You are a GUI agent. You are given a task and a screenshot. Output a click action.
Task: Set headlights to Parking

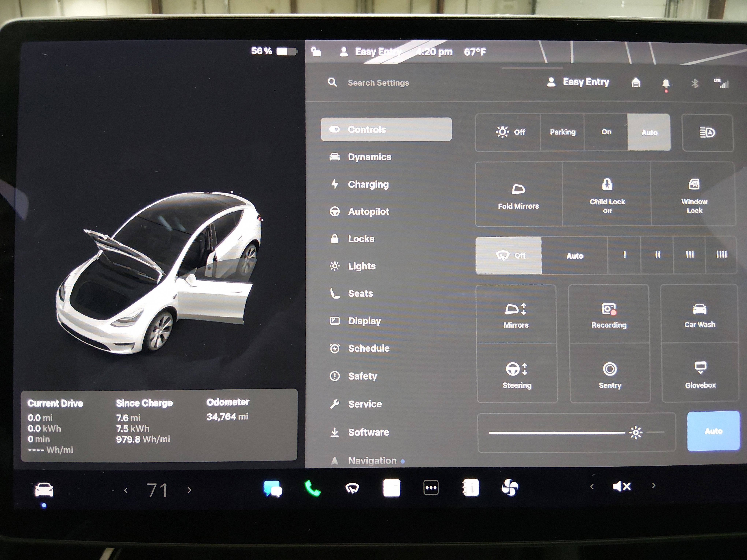pos(562,132)
